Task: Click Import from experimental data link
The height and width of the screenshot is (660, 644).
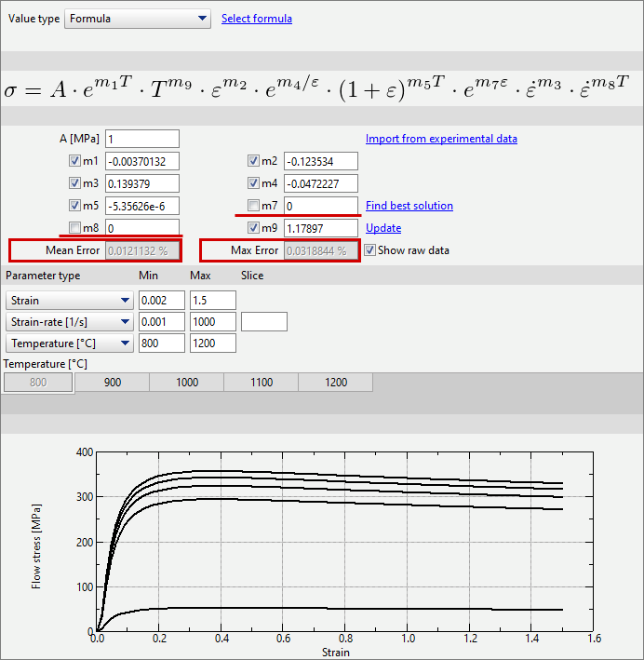Action: [x=441, y=139]
